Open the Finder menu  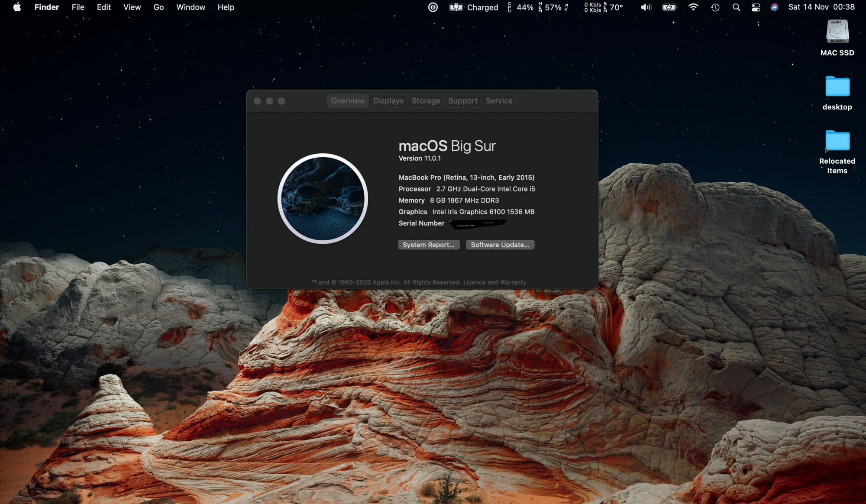(46, 7)
